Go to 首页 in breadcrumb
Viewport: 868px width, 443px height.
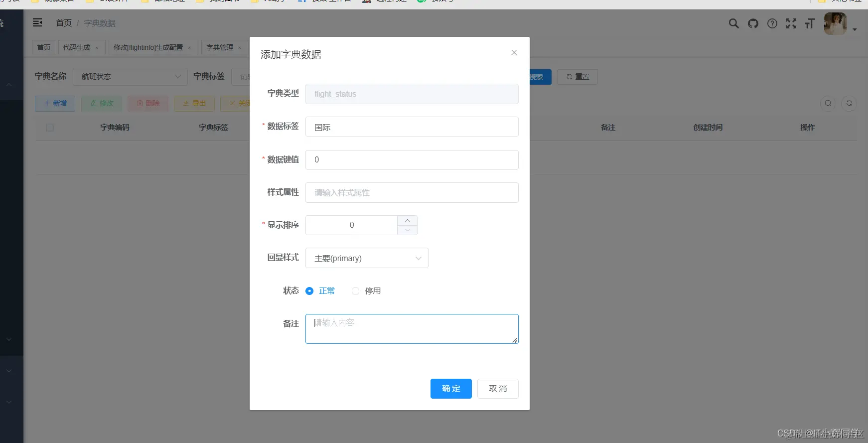click(64, 23)
